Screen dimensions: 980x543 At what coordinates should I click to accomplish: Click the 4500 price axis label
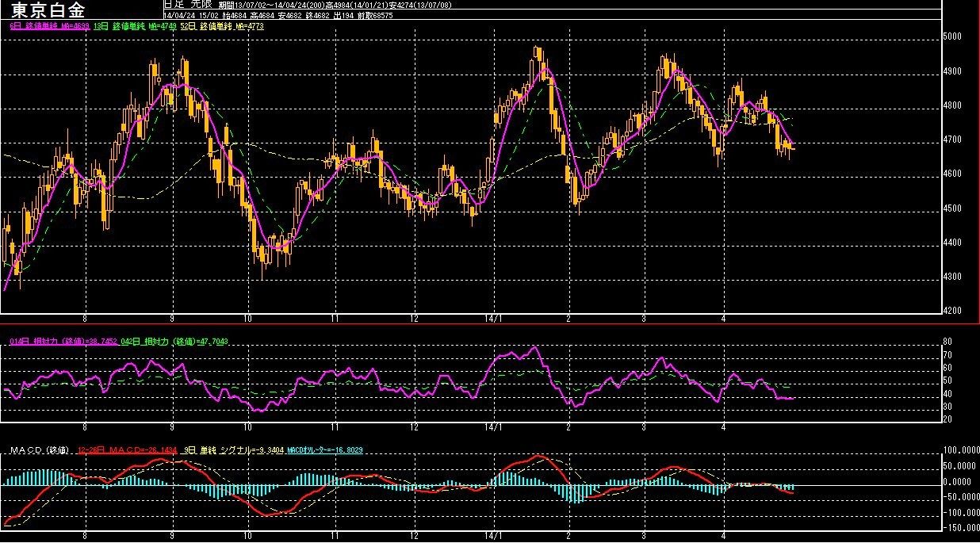pos(952,208)
